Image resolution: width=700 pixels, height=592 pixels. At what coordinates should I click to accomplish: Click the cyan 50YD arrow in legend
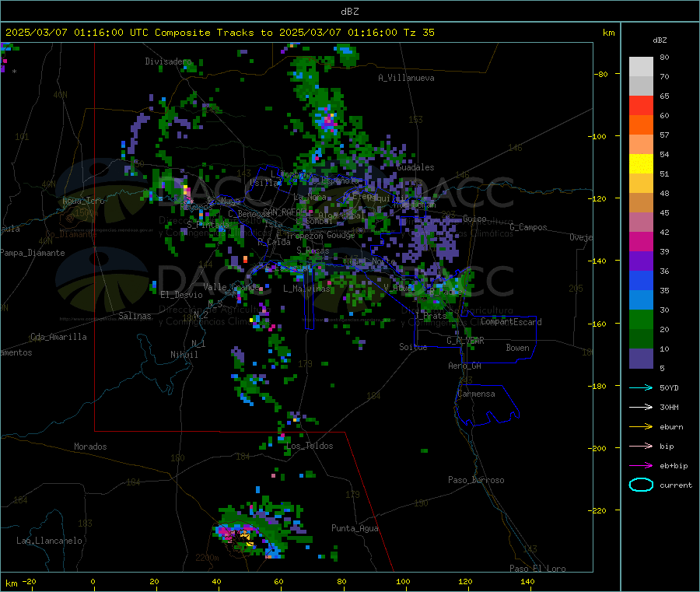point(641,387)
